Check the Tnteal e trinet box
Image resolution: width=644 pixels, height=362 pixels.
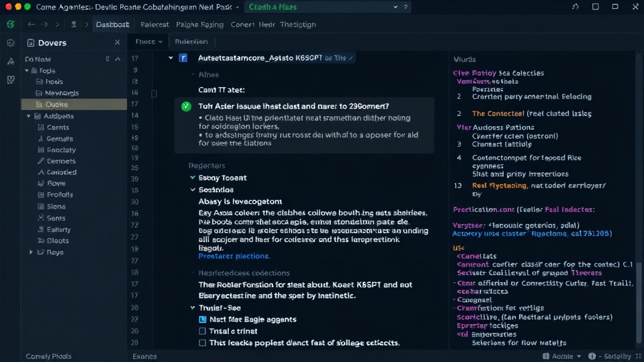pos(203,331)
